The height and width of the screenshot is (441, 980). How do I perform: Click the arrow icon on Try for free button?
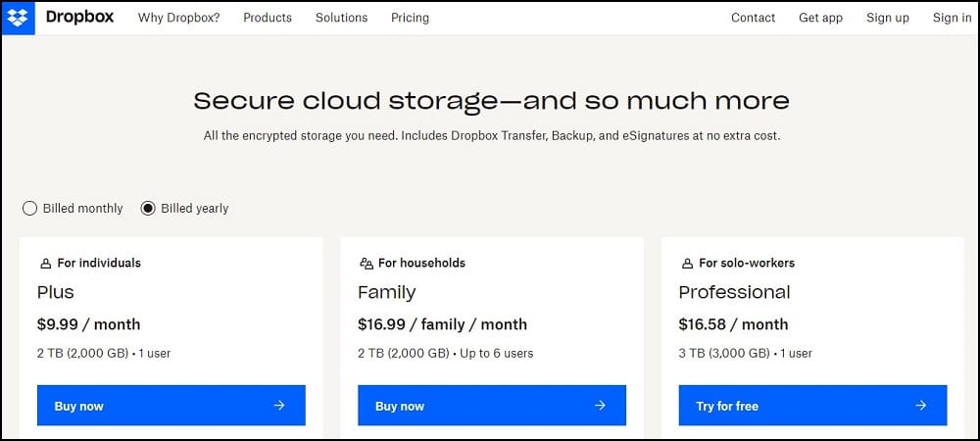(x=920, y=406)
